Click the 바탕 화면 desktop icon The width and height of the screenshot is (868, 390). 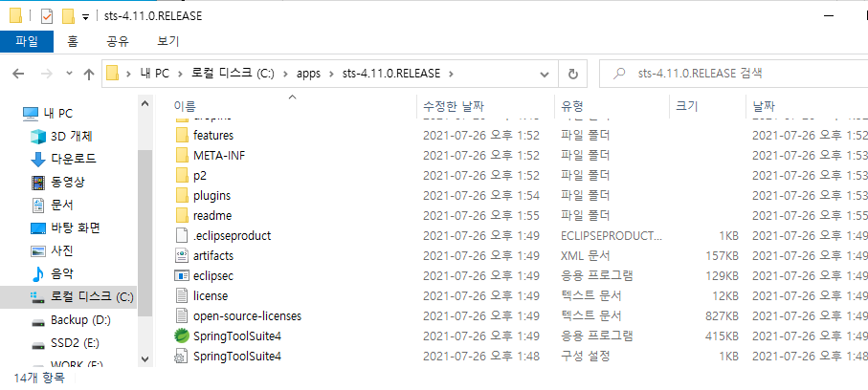(37, 227)
